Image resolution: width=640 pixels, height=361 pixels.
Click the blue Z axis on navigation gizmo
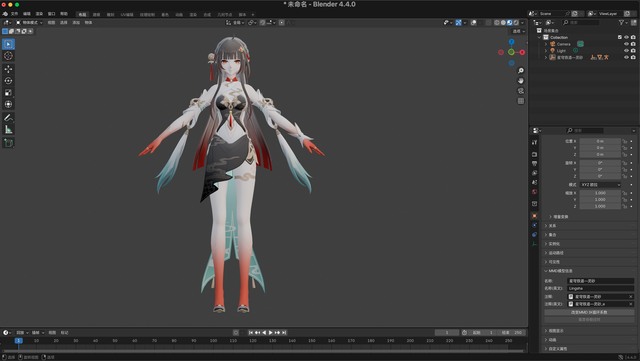pyautogui.click(x=511, y=42)
